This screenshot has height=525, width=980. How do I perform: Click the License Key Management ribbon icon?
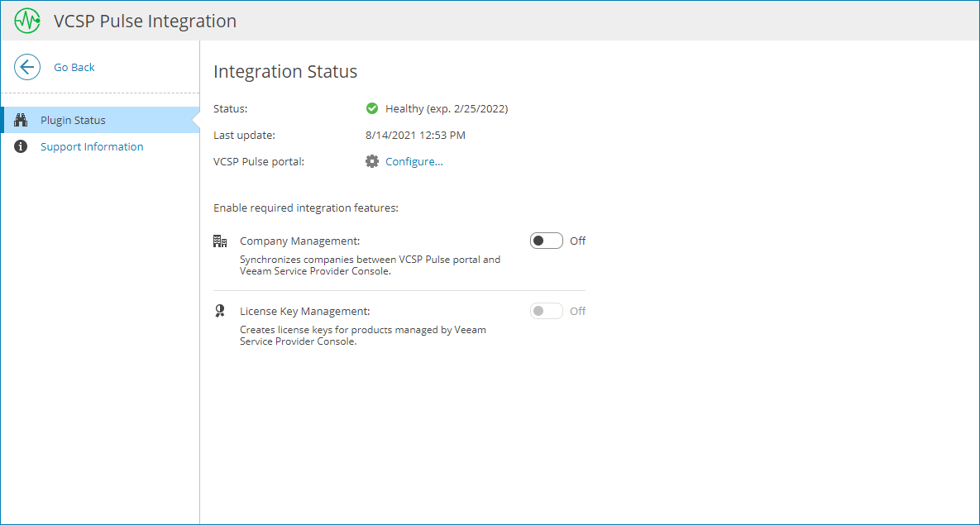219,311
